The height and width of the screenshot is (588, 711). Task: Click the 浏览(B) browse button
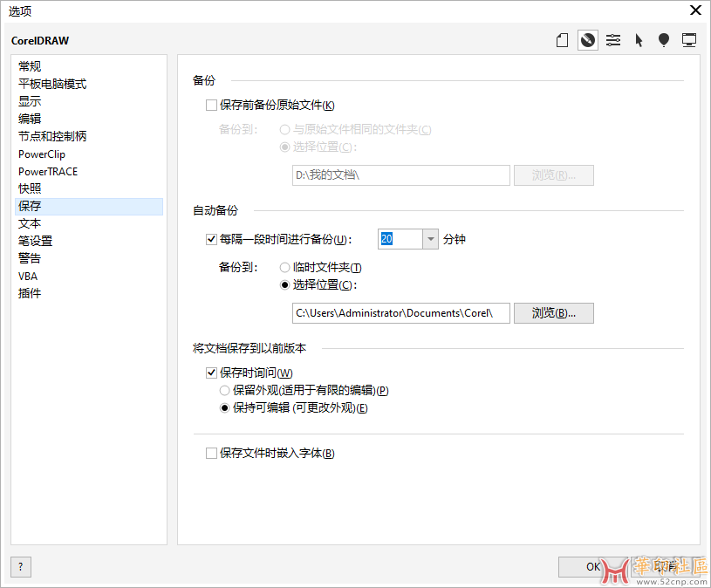[554, 313]
